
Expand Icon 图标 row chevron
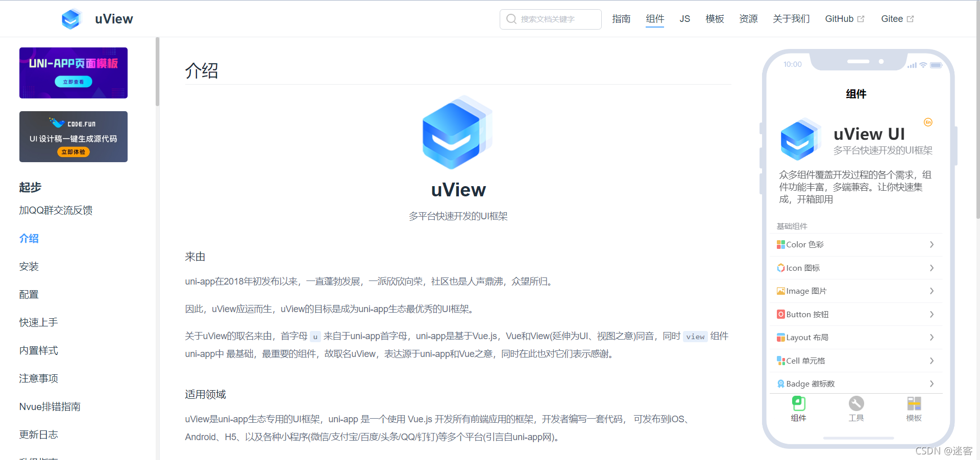tap(932, 268)
